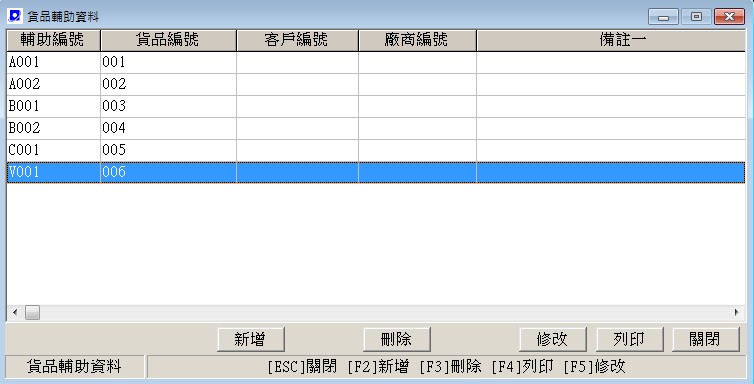Click the horizontal scrollbar left arrow
754x384 pixels.
15,313
